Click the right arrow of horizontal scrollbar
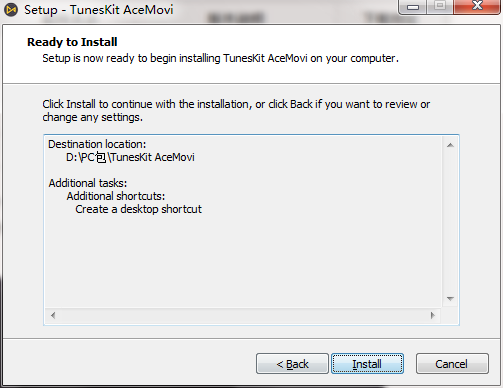503x388 pixels. [433, 315]
